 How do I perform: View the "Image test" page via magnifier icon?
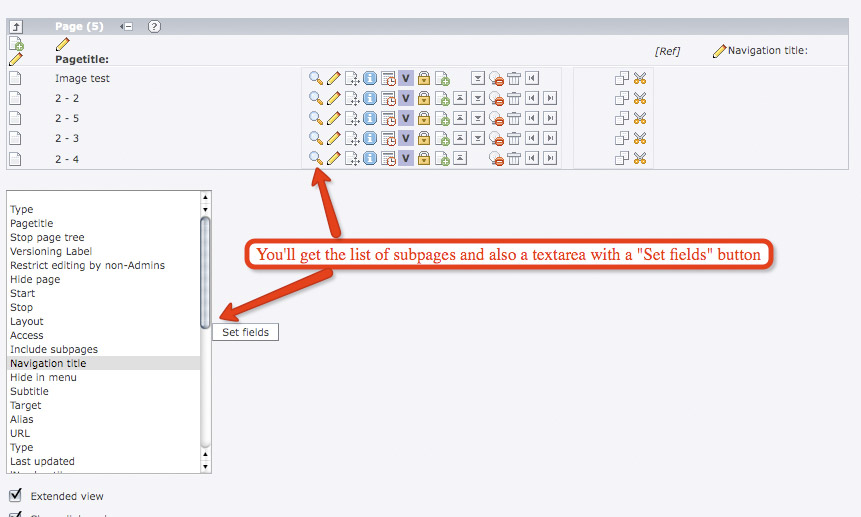(315, 78)
